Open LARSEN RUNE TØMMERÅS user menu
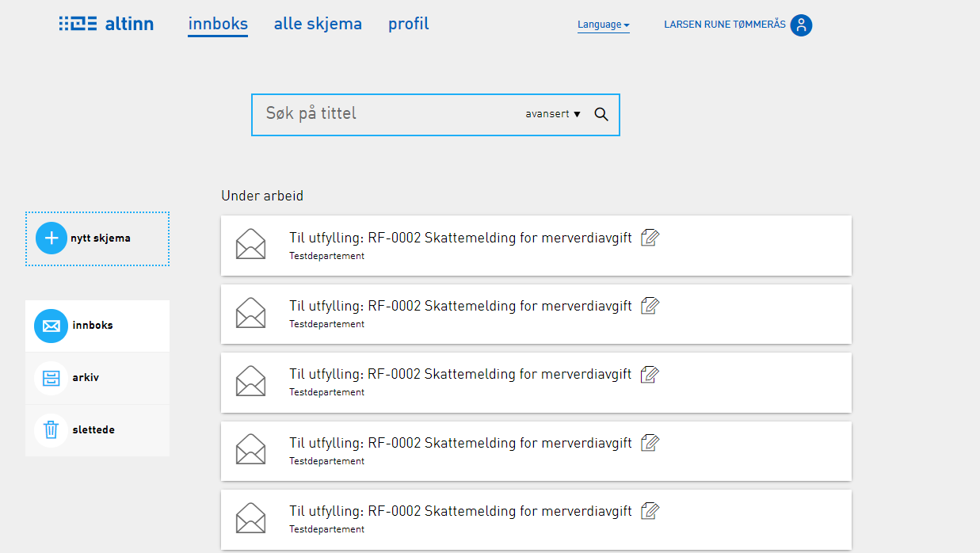Screen dimensions: 980x553 pos(724,25)
